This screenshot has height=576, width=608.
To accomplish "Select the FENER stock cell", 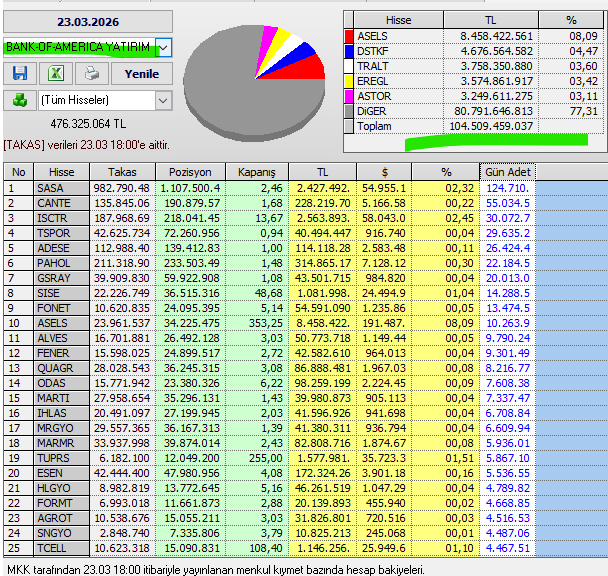I will pos(62,353).
